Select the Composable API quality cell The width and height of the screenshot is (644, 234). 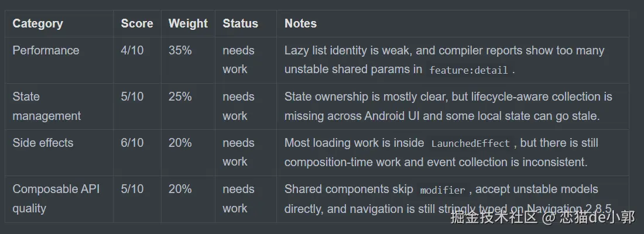[56, 198]
